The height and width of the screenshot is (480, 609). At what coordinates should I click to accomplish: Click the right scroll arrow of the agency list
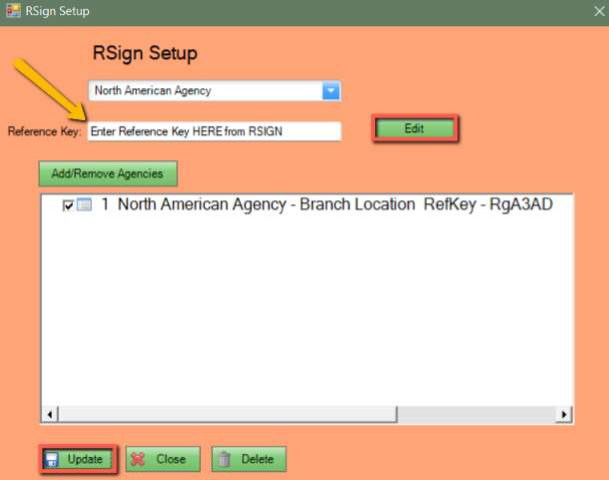point(564,414)
